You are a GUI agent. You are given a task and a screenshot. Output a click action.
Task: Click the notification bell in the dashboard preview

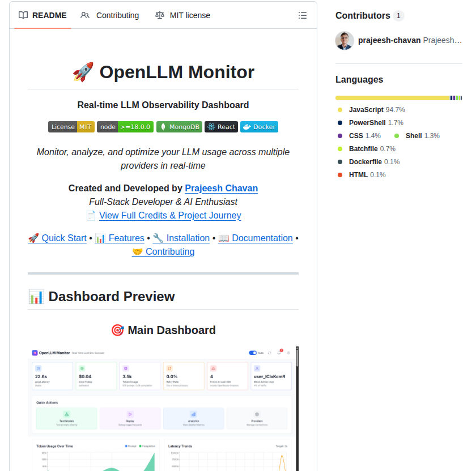tap(278, 353)
